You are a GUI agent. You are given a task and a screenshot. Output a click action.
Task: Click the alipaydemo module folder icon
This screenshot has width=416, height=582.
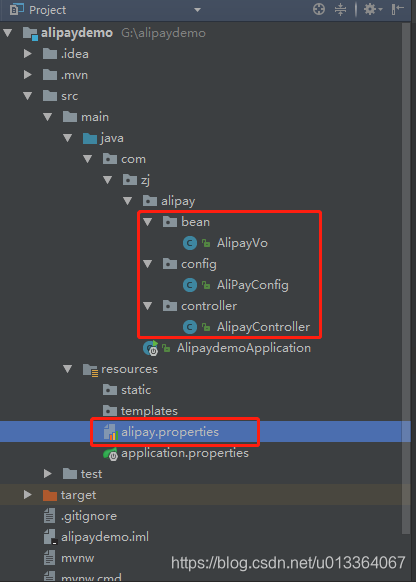pos(30,33)
